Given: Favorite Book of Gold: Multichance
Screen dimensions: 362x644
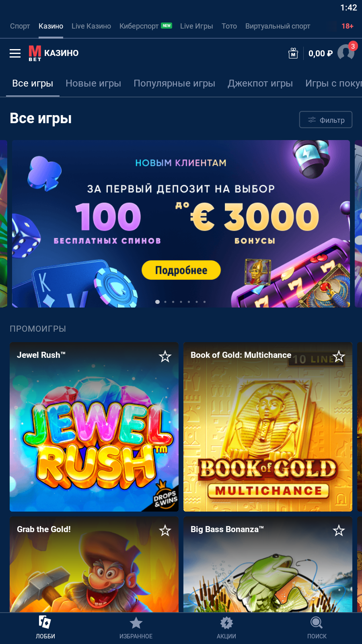Looking at the screenshot, I should coord(339,356).
